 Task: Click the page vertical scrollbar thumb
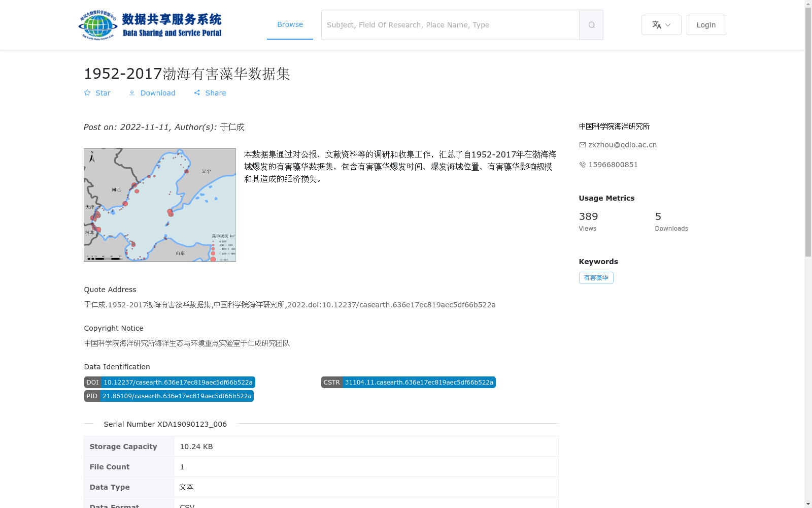[808, 132]
